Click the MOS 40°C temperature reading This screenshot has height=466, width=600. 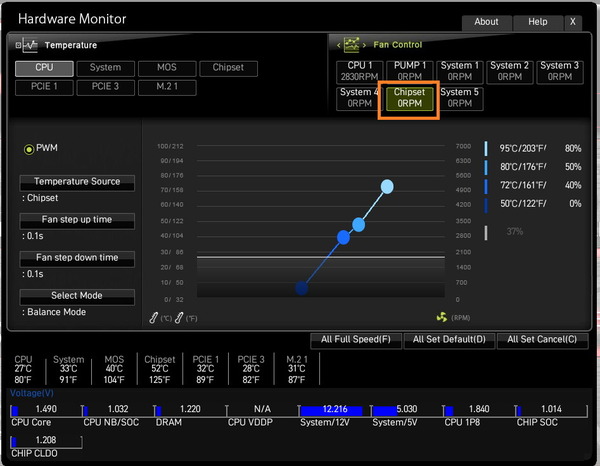[x=114, y=370]
